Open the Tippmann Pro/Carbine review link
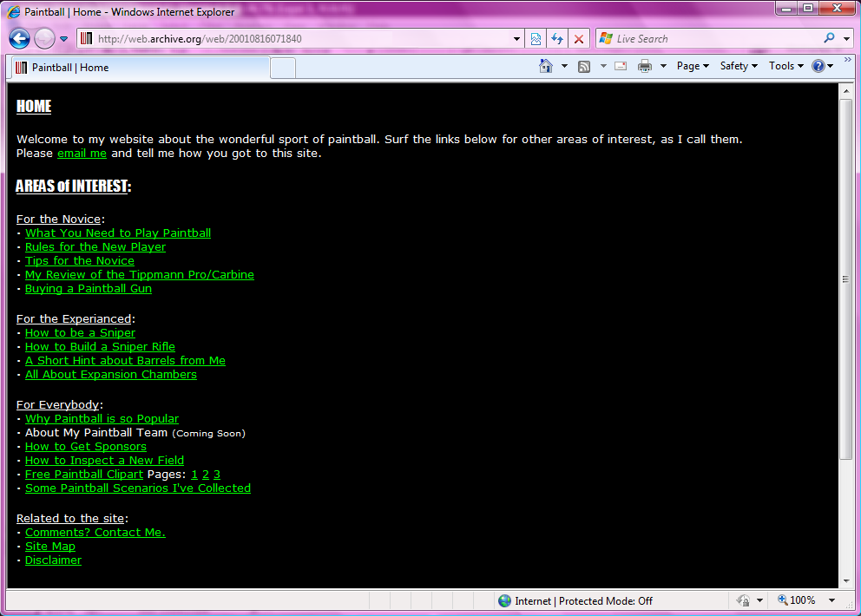The height and width of the screenshot is (616, 861). pos(140,274)
